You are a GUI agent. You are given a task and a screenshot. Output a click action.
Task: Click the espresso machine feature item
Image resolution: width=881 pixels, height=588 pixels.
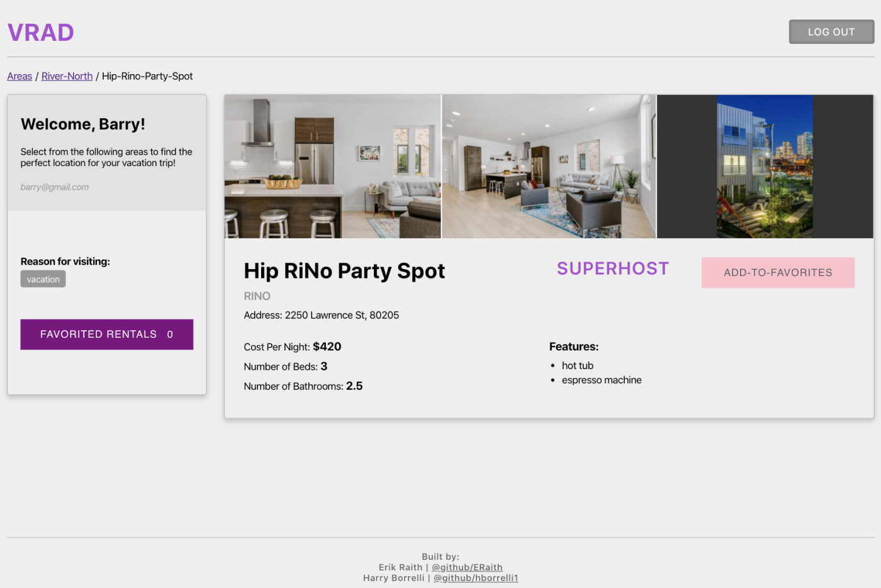click(x=601, y=380)
